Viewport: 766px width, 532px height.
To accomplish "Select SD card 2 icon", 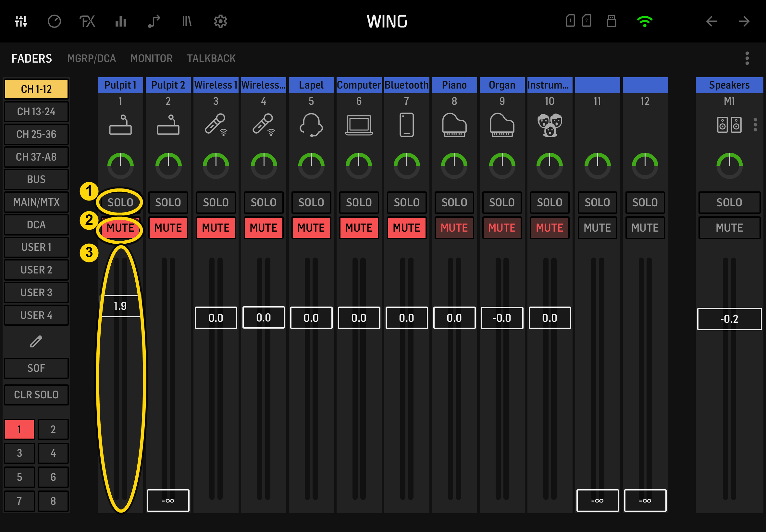I will click(x=586, y=21).
